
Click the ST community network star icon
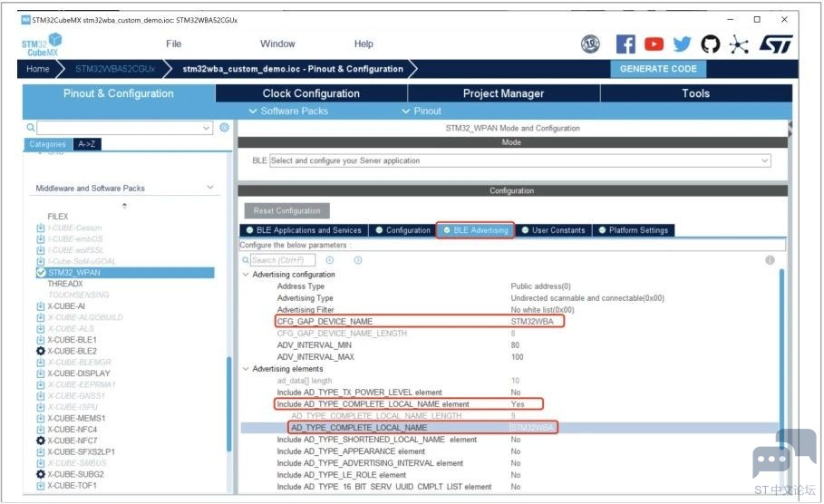coord(739,44)
